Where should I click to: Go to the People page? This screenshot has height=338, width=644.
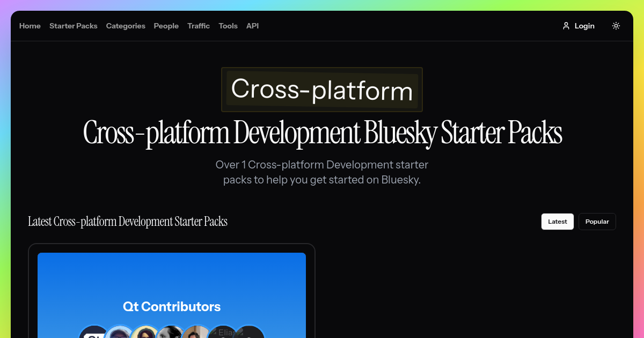[166, 26]
